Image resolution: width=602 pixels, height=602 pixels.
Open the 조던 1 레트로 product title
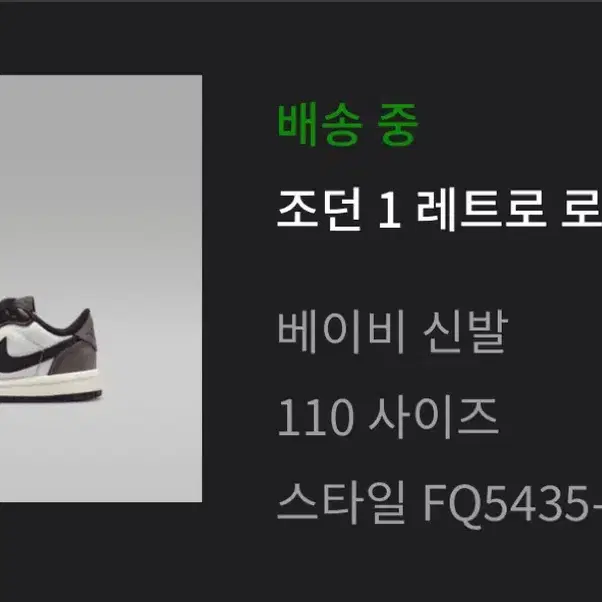(x=440, y=209)
